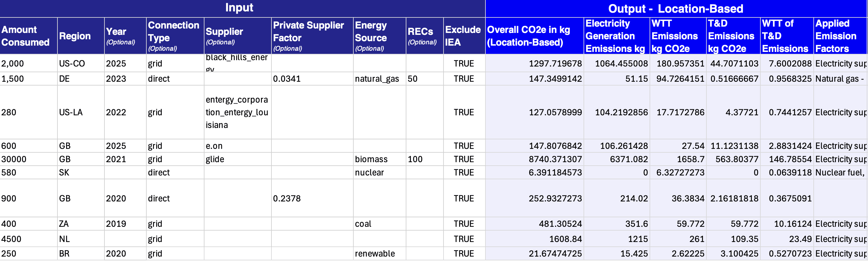The width and height of the screenshot is (868, 261).
Task: Click the "Output - Location-Based" section header
Action: (x=675, y=9)
